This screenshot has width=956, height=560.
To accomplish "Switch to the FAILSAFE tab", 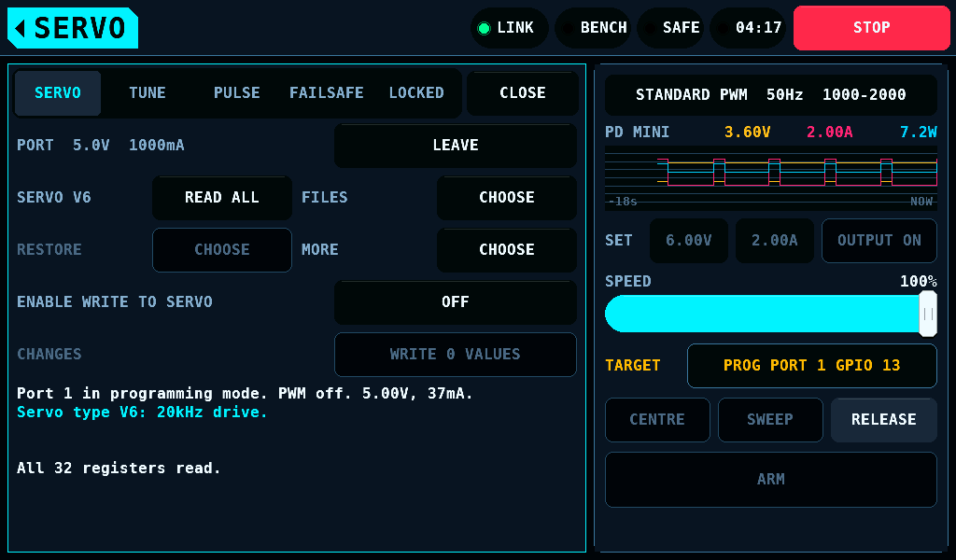I will (x=326, y=93).
